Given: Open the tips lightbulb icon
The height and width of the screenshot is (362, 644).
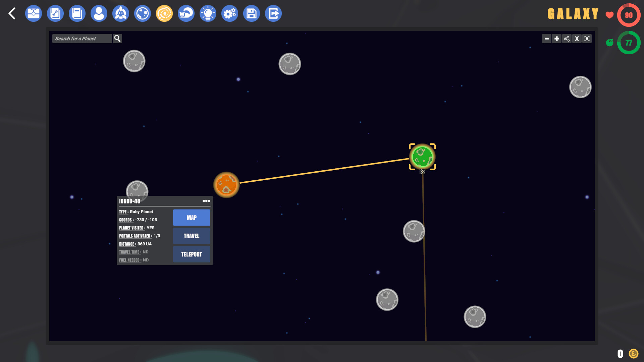Looking at the screenshot, I should point(208,13).
